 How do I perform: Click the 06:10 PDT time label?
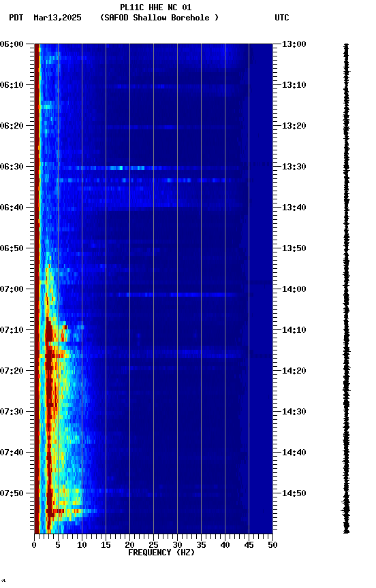click(12, 85)
